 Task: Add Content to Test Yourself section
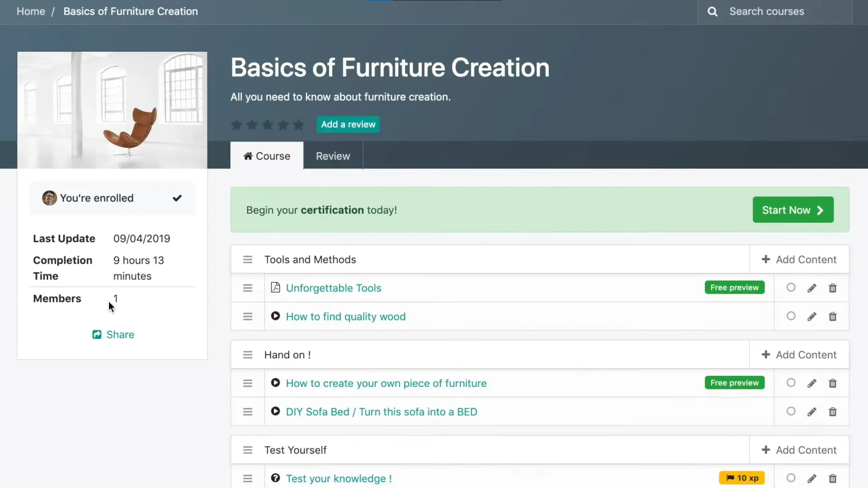tap(799, 450)
